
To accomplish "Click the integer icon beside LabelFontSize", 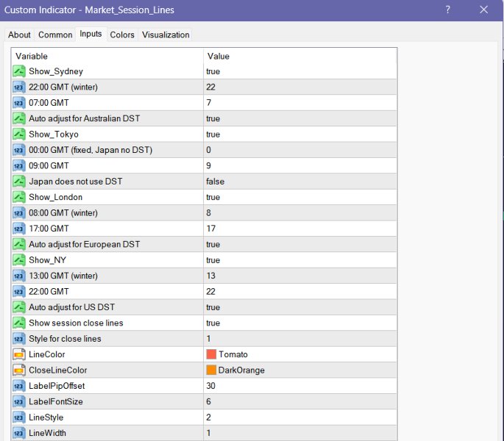I will click(x=19, y=402).
